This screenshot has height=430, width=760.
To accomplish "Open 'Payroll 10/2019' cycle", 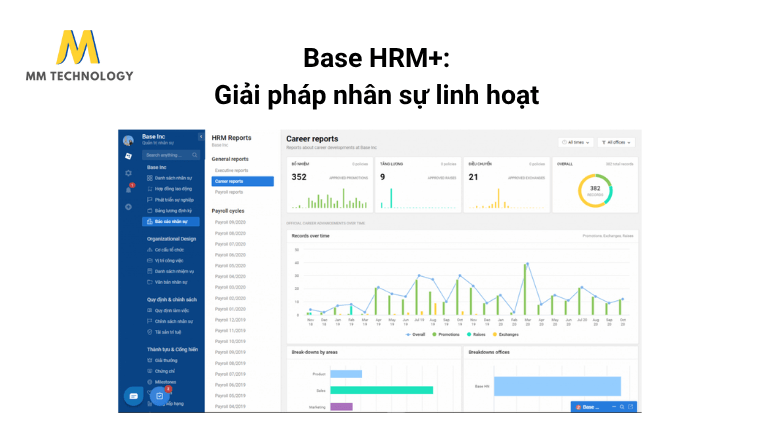I will pos(230,341).
